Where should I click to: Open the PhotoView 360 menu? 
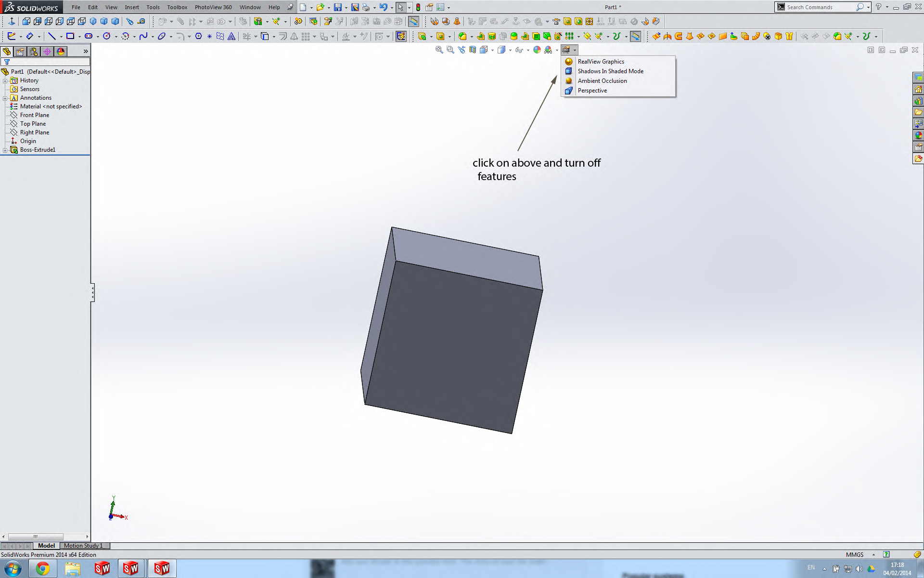point(213,7)
